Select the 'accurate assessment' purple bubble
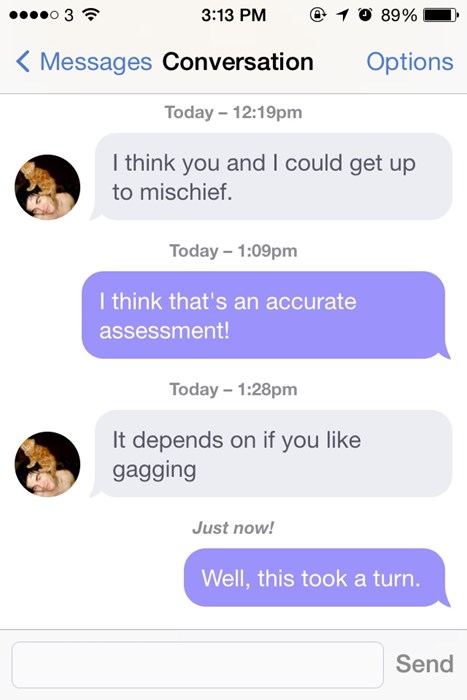Viewport: 467px width, 700px height. pyautogui.click(x=265, y=315)
